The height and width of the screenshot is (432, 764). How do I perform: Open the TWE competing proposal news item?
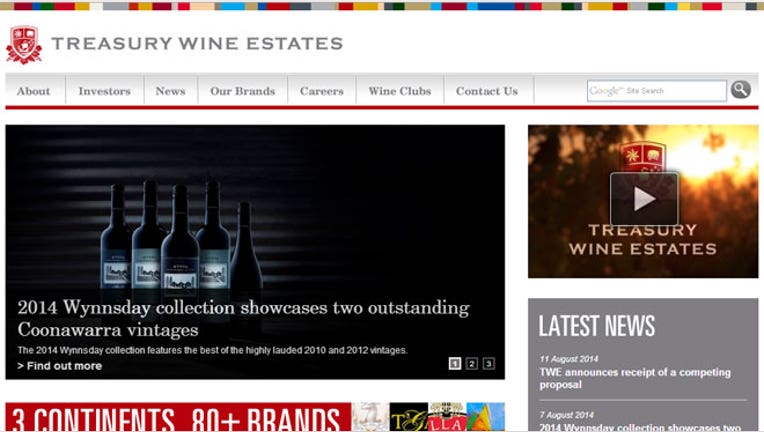click(x=634, y=378)
